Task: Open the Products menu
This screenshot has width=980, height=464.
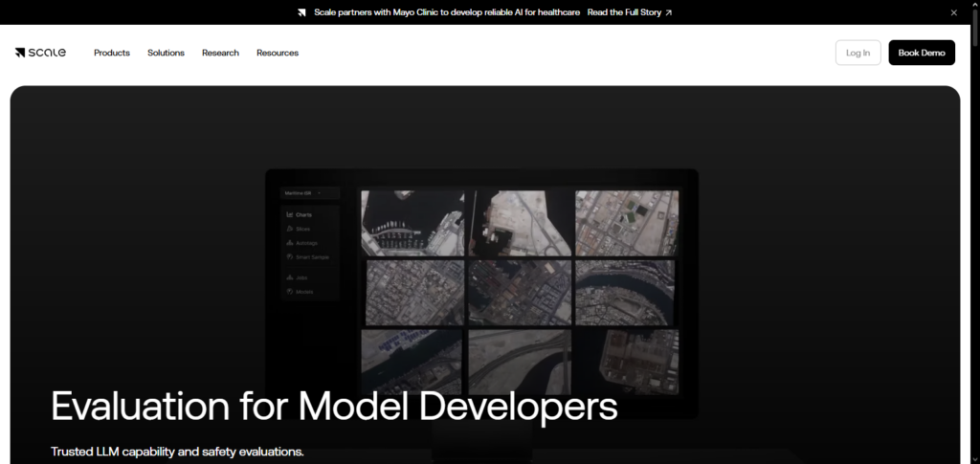Action: click(x=112, y=53)
